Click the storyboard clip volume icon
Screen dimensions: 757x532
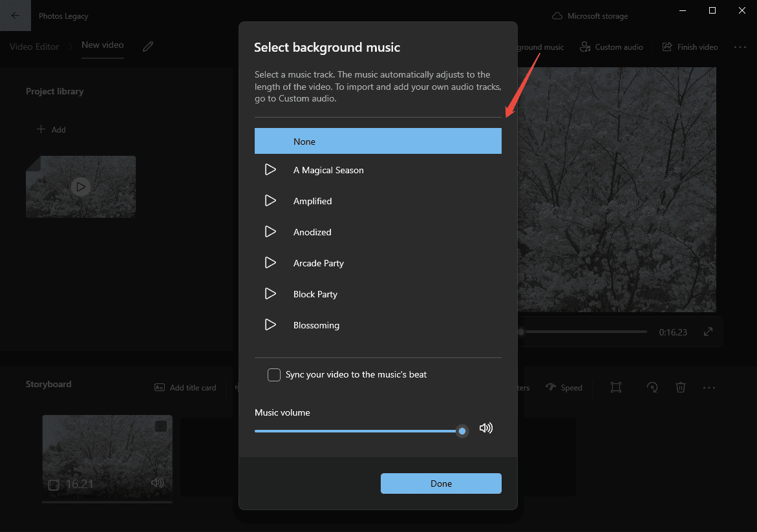157,482
